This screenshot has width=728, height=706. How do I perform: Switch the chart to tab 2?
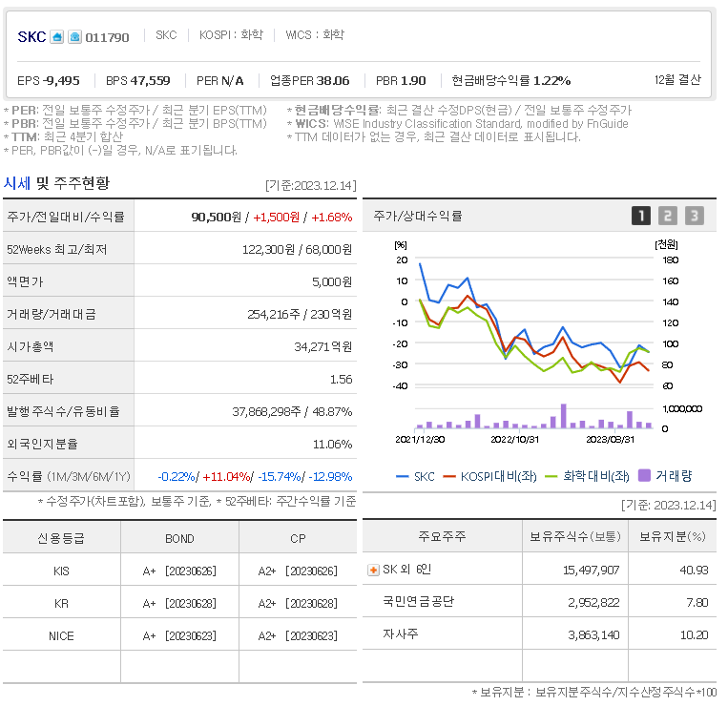(x=668, y=216)
